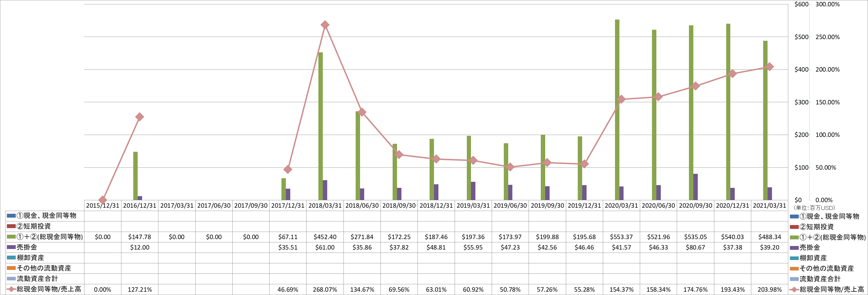Click the blue ①現金、現金同等物 swatch in the right-side legend
The height and width of the screenshot is (295, 868).
(x=794, y=216)
